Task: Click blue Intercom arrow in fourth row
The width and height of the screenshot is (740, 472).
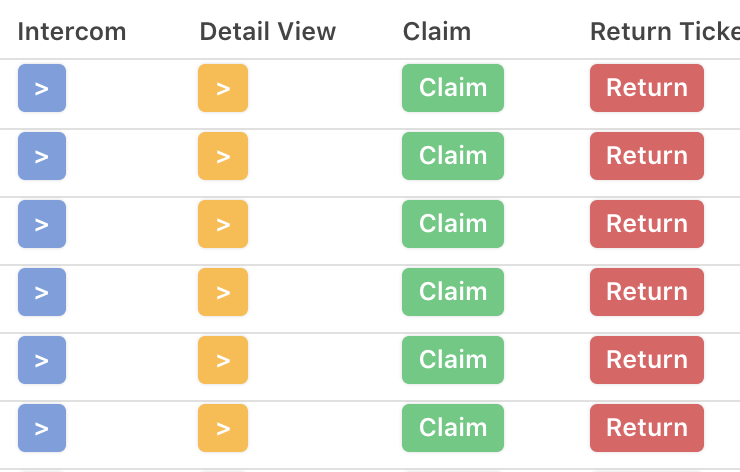Action: point(42,292)
